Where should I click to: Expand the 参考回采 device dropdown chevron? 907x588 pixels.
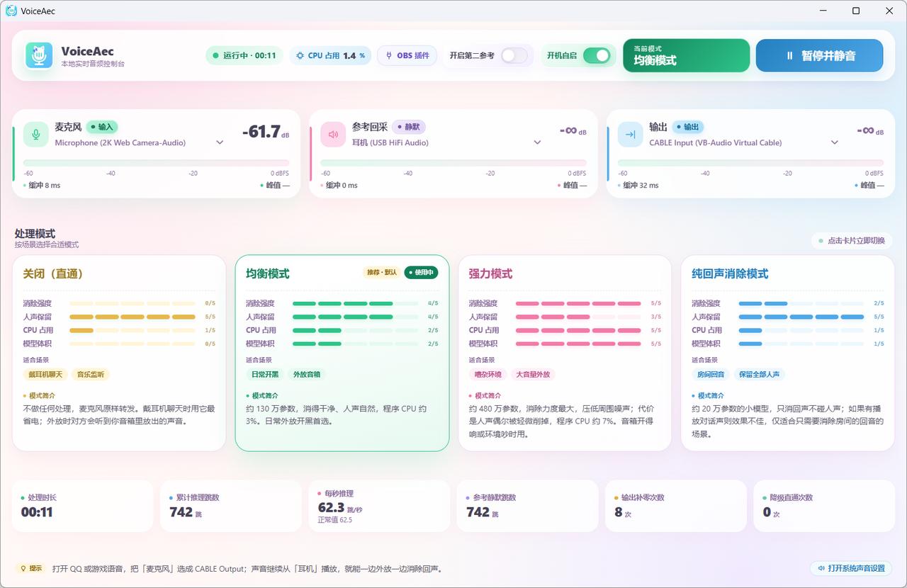[537, 142]
